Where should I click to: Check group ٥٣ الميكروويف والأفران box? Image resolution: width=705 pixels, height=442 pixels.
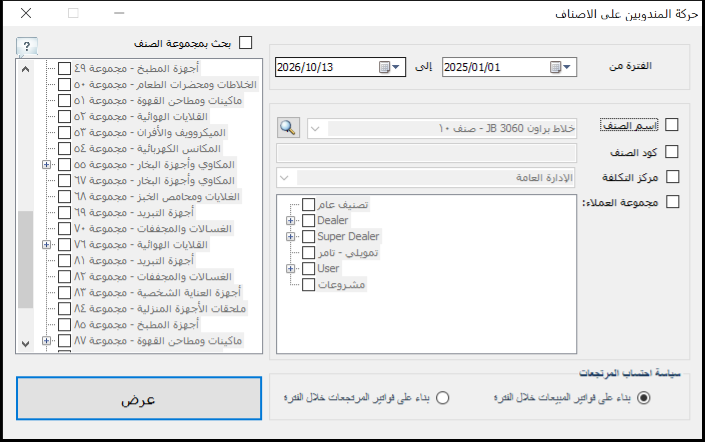tap(64, 133)
